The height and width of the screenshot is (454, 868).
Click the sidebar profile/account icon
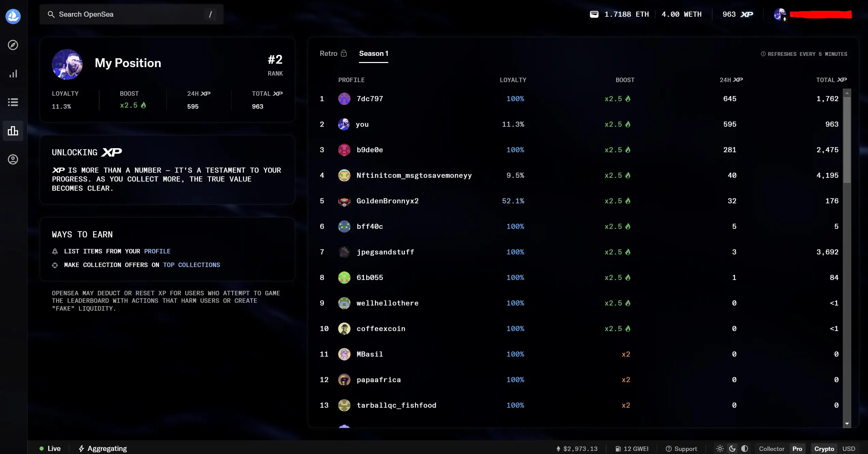pyautogui.click(x=13, y=159)
